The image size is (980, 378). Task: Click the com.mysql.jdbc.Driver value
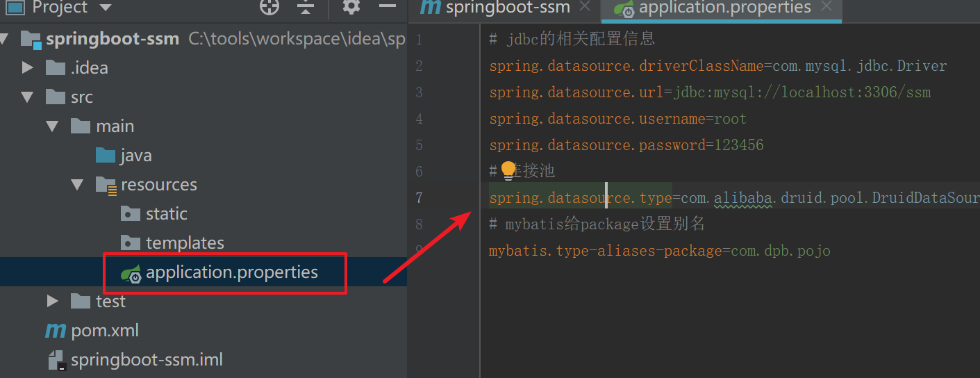click(860, 66)
